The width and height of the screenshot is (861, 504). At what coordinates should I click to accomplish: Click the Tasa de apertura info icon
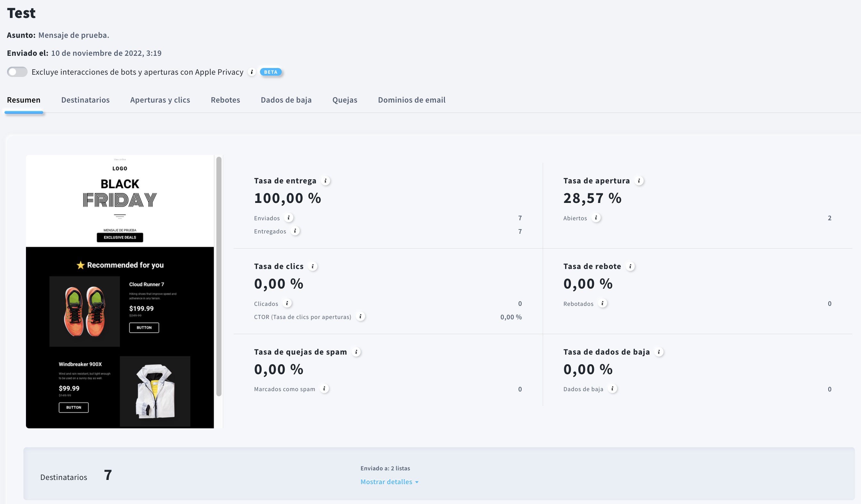pyautogui.click(x=639, y=181)
